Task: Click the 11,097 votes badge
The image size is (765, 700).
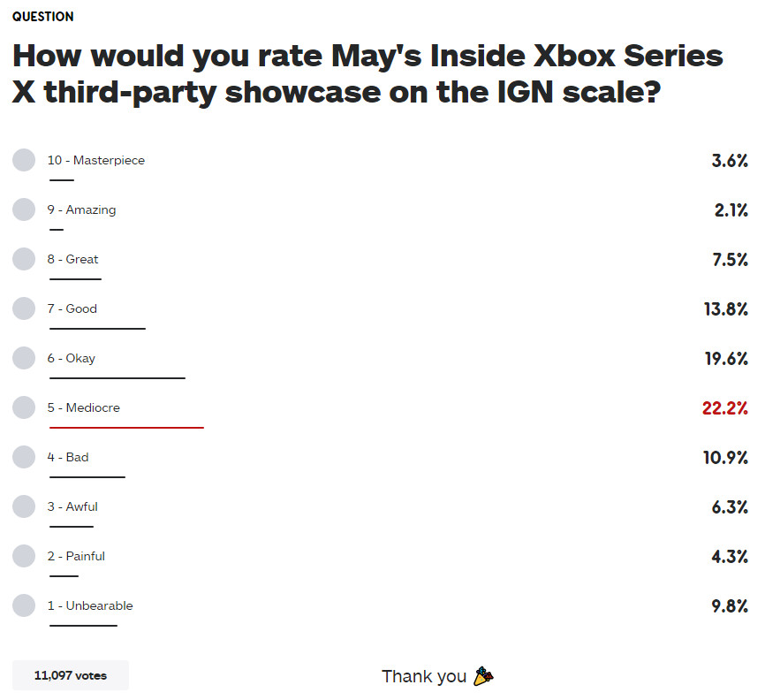Action: (71, 675)
